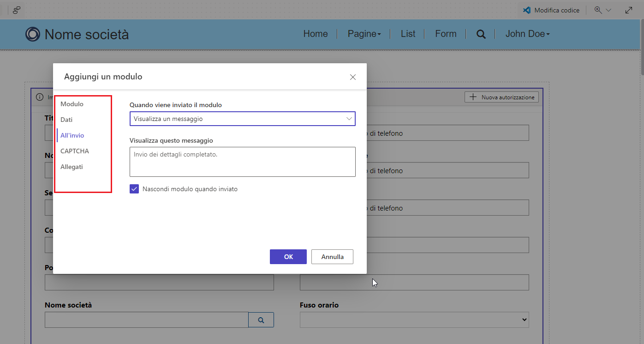Expand the zoom level dropdown chevron
644x344 pixels.
coord(608,10)
